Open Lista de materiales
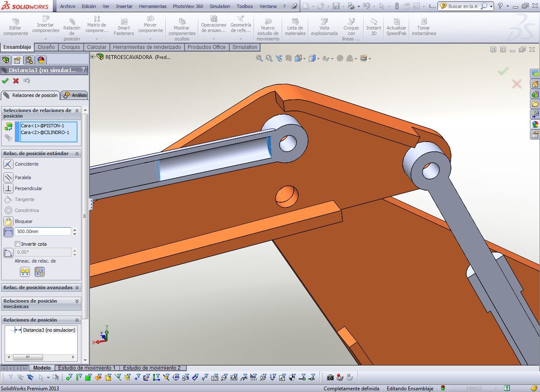The width and height of the screenshot is (540, 392). tap(295, 27)
